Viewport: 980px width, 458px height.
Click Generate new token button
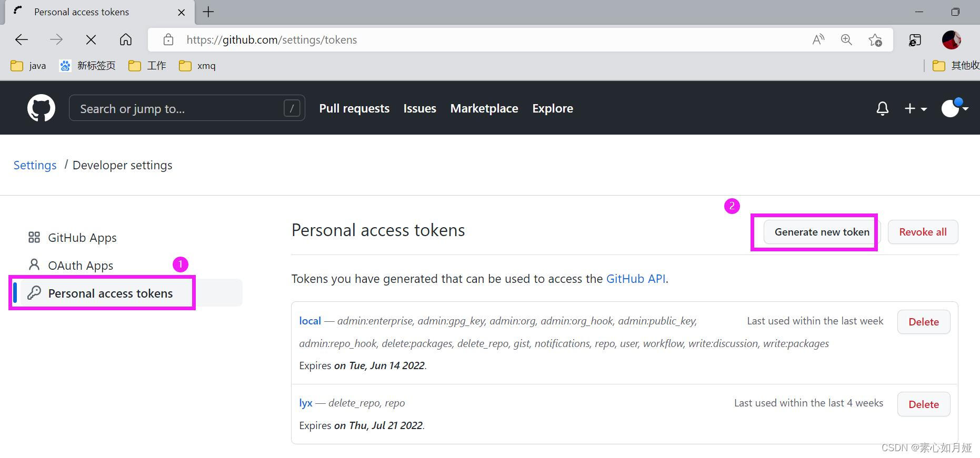(822, 232)
